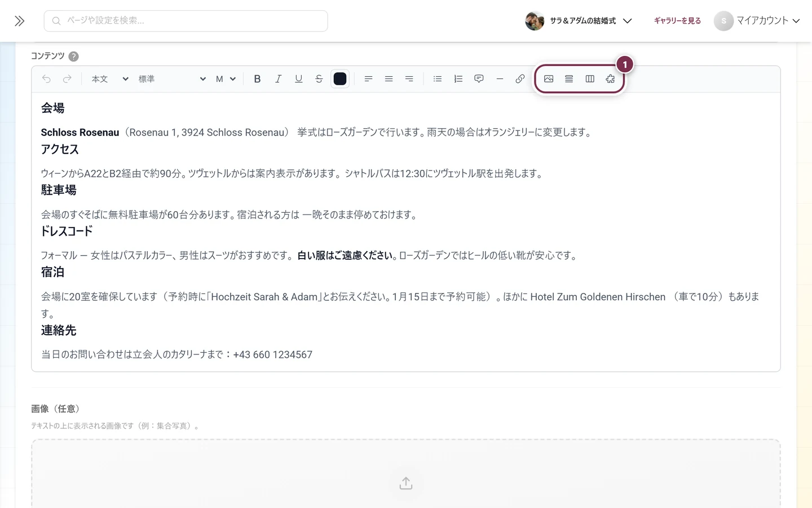This screenshot has width=812, height=508.
Task: Click the 宿泊 heading in editor
Action: 52,272
